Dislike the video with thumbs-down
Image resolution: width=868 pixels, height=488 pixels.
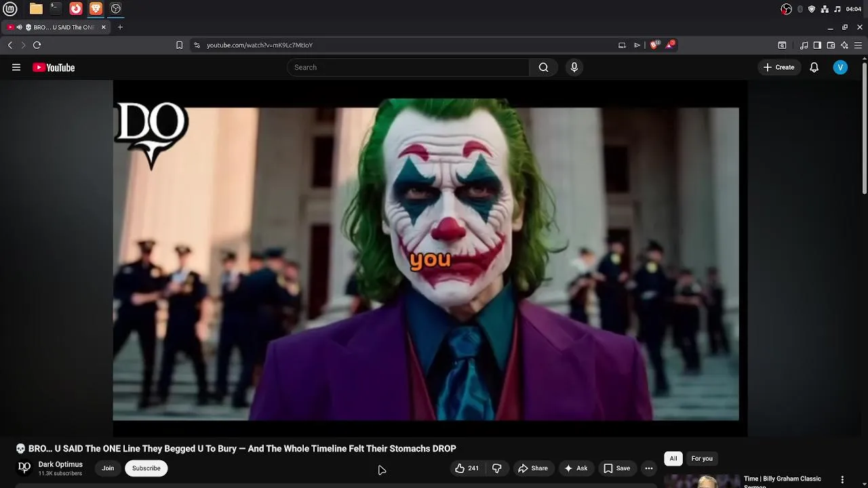point(496,468)
